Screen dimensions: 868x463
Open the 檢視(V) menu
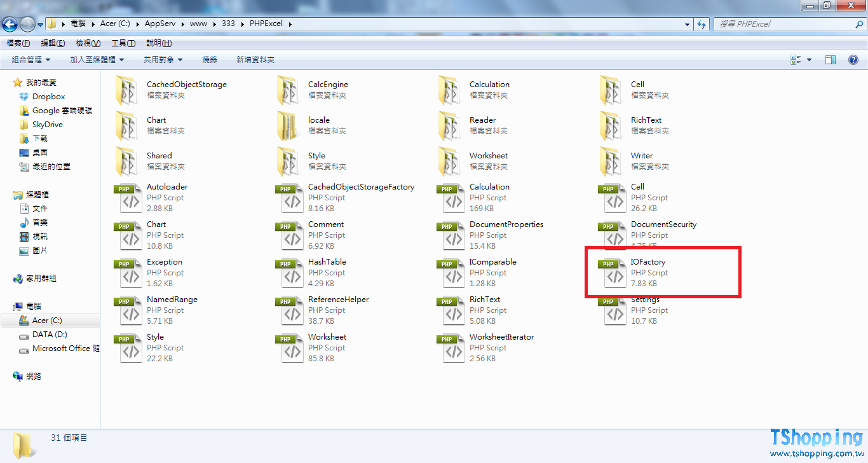(88, 43)
